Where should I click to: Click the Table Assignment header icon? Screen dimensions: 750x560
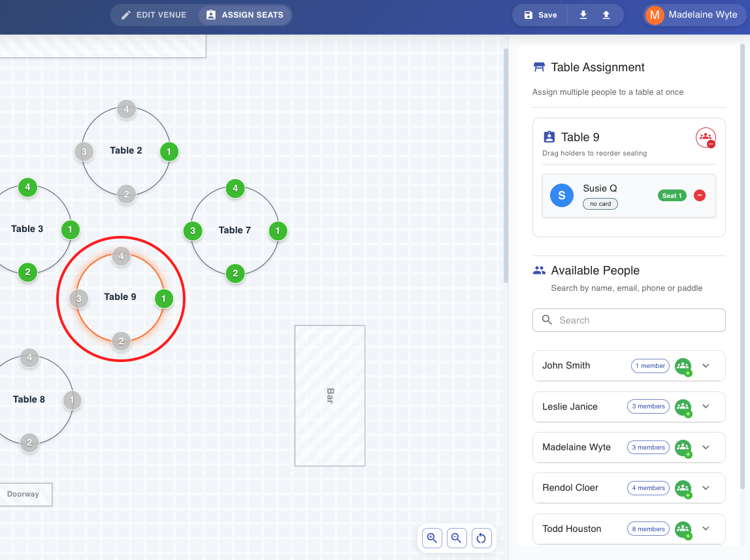point(539,67)
